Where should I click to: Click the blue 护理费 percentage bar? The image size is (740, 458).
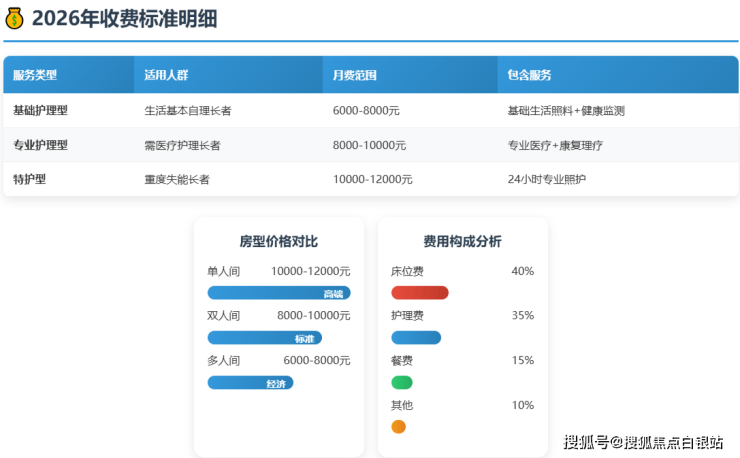pyautogui.click(x=415, y=338)
